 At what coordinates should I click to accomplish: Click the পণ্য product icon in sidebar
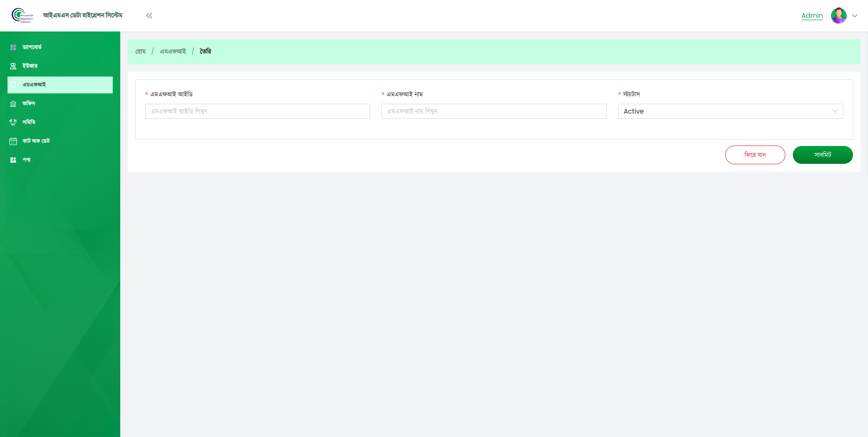(x=13, y=160)
